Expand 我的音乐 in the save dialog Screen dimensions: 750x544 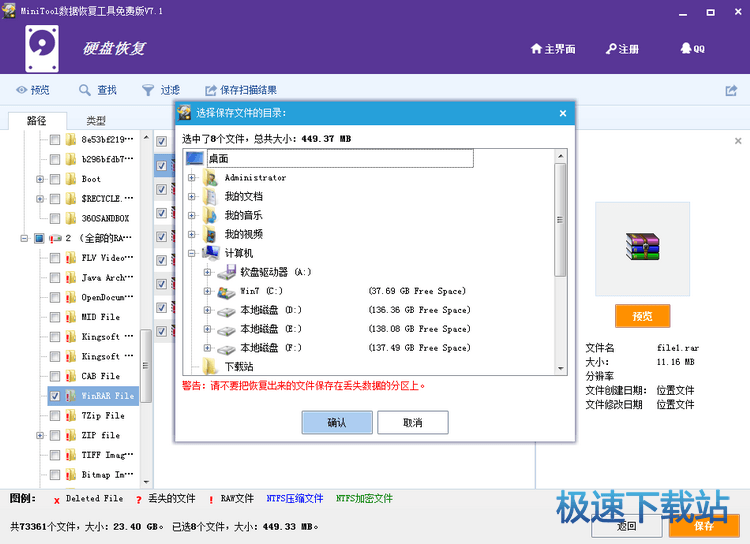(x=191, y=215)
